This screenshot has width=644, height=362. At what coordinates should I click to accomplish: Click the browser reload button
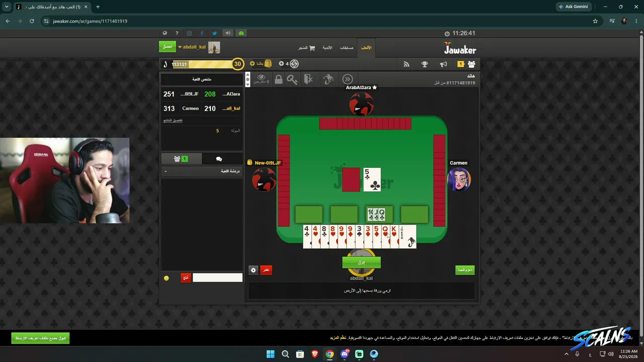tap(32, 21)
